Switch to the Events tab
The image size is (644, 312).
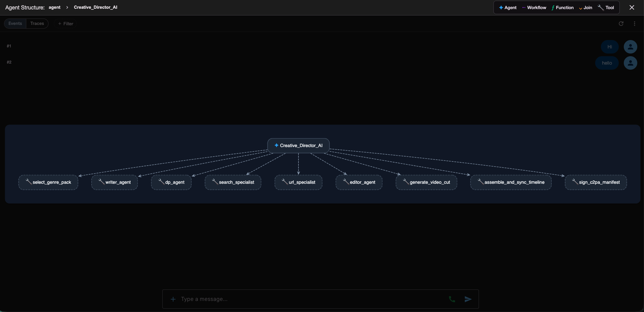[15, 24]
